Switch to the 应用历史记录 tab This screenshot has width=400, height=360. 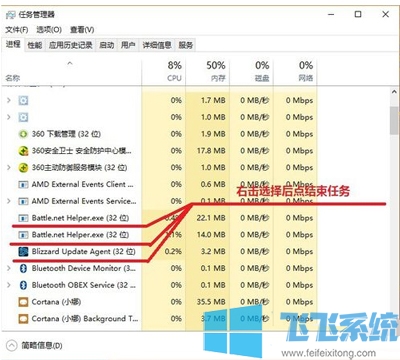click(71, 45)
